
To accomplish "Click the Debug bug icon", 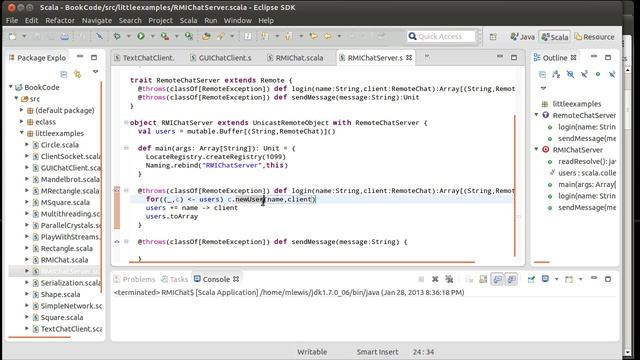I will click(117, 36).
